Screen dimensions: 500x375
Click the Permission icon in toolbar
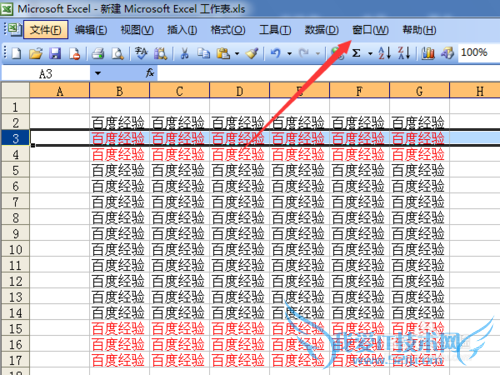point(74,53)
